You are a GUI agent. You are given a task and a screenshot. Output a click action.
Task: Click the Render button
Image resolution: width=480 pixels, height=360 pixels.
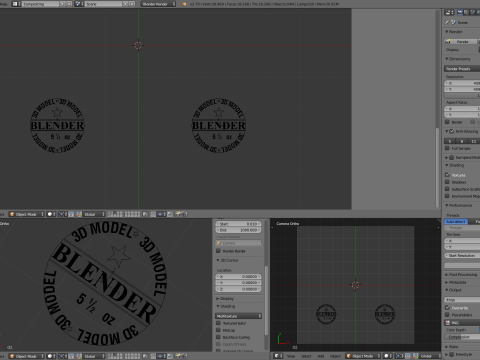pos(461,42)
